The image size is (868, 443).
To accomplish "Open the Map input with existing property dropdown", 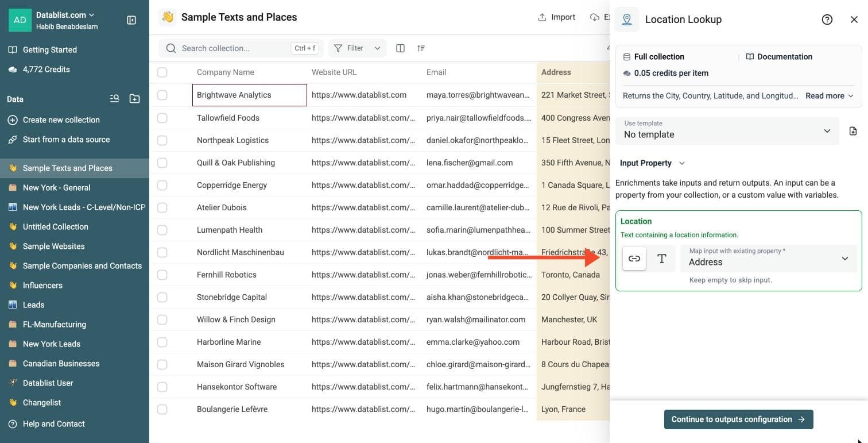I will [769, 259].
